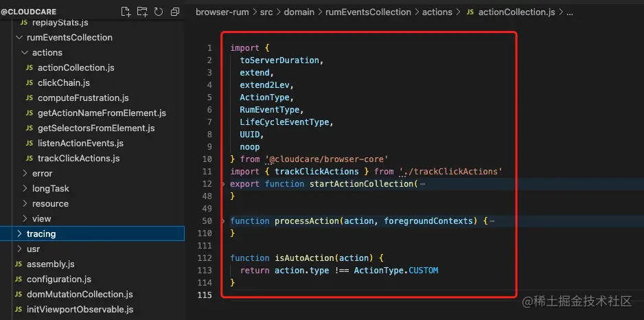
Task: Click the JS icon next to clickChain.js
Action: (x=29, y=83)
